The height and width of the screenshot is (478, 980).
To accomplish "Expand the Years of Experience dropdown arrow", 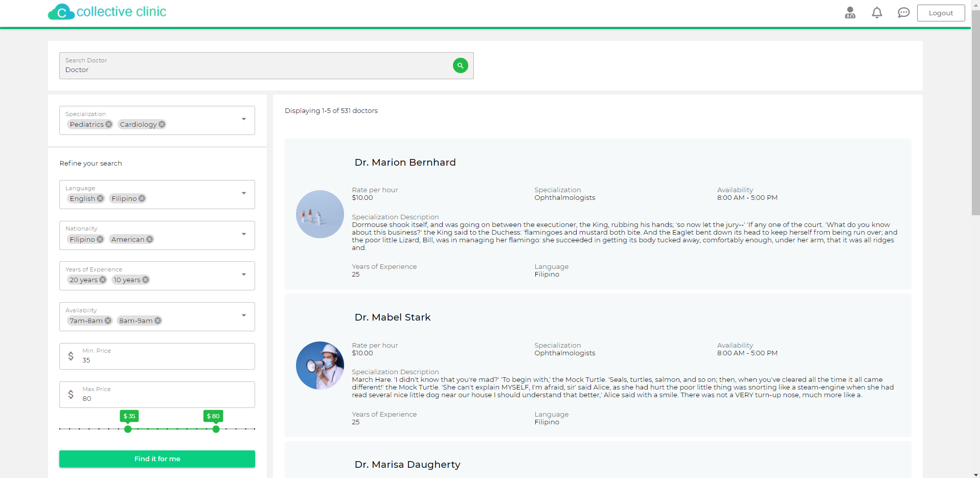I will [x=244, y=275].
